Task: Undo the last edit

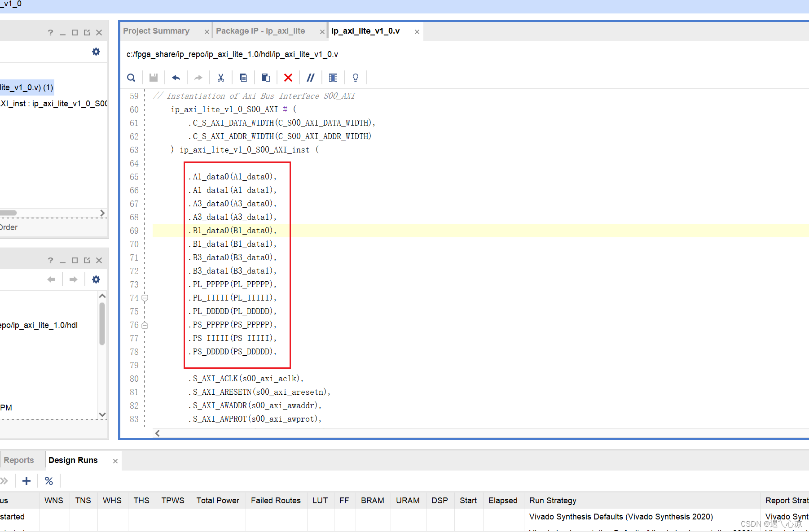Action: click(176, 78)
